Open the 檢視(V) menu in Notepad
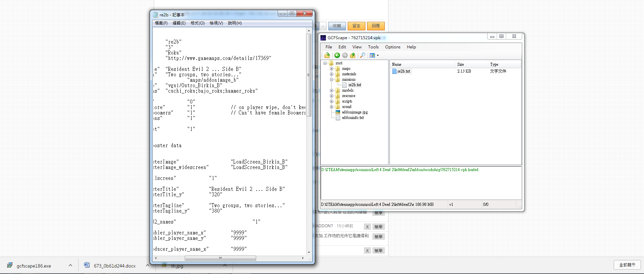The width and height of the screenshot is (644, 274). 216,23
